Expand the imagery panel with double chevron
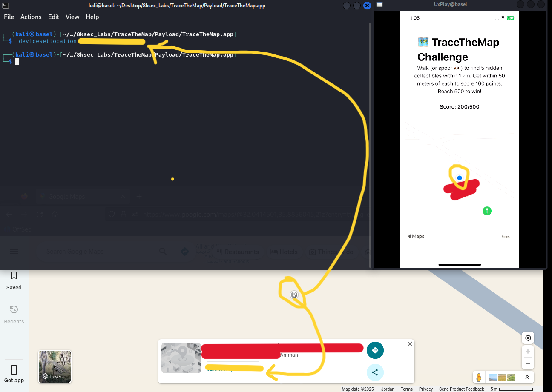 527,377
